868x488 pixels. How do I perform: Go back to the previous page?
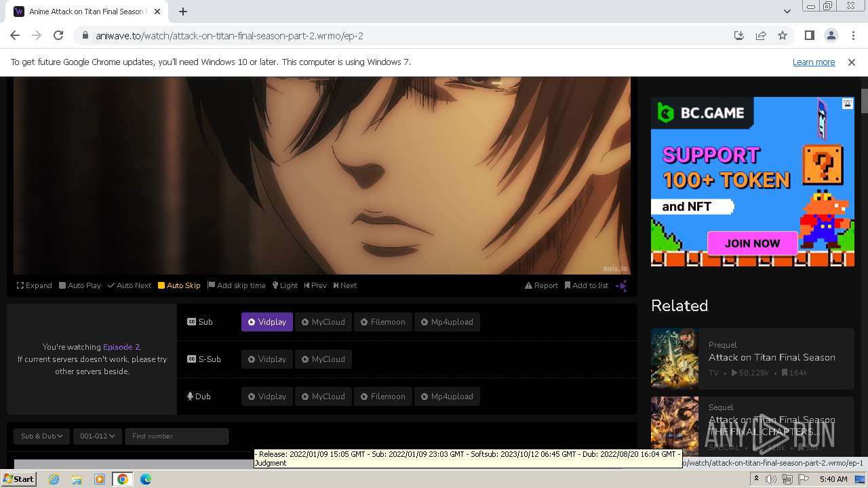click(15, 36)
